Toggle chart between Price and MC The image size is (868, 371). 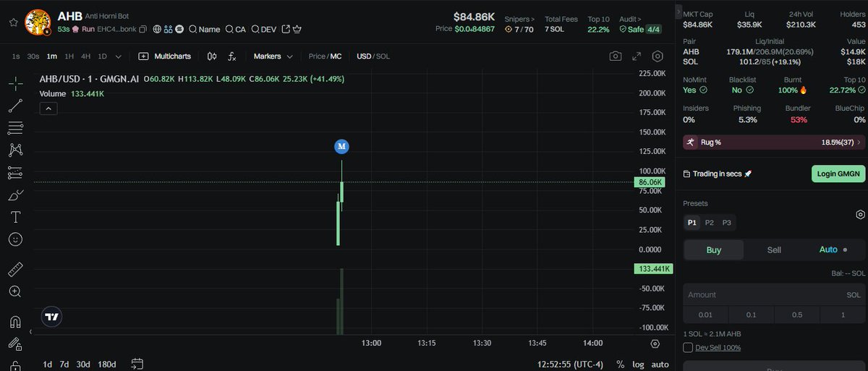(325, 56)
